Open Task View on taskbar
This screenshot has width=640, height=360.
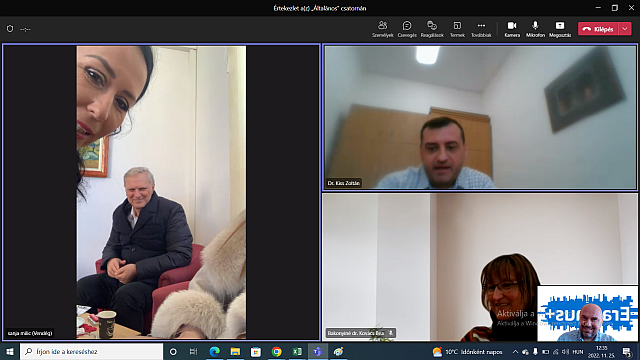coord(193,351)
